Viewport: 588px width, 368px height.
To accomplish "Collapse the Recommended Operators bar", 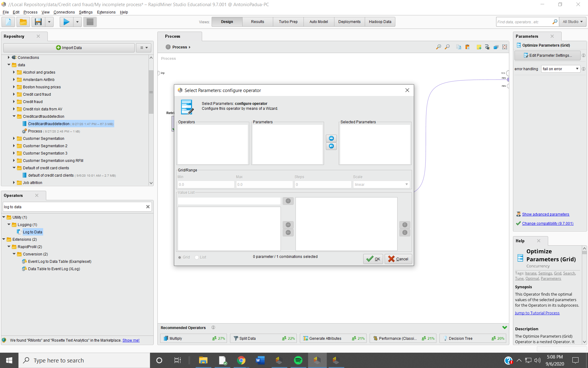I will [x=505, y=328].
